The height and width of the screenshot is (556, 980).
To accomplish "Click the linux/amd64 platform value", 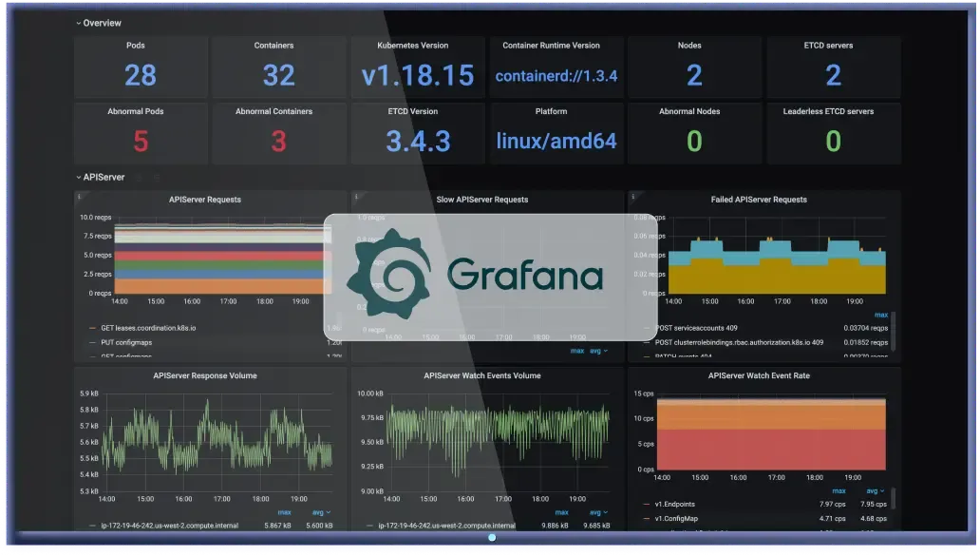I will pyautogui.click(x=556, y=142).
